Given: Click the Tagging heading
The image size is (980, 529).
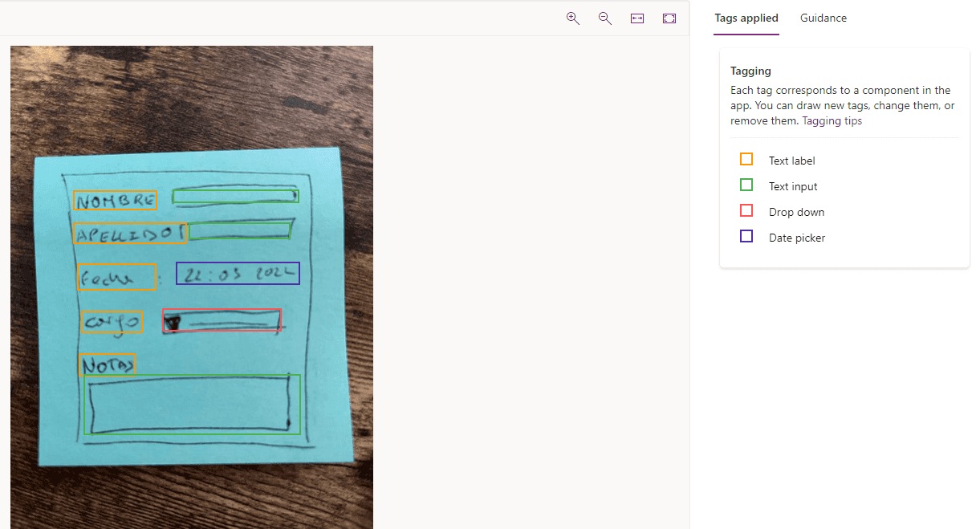Looking at the screenshot, I should pyautogui.click(x=750, y=71).
